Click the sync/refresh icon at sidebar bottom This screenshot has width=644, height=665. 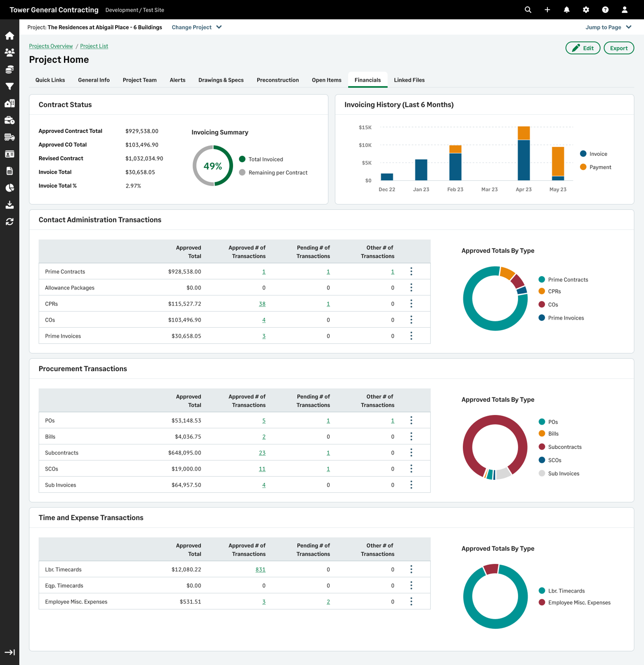pyautogui.click(x=10, y=221)
